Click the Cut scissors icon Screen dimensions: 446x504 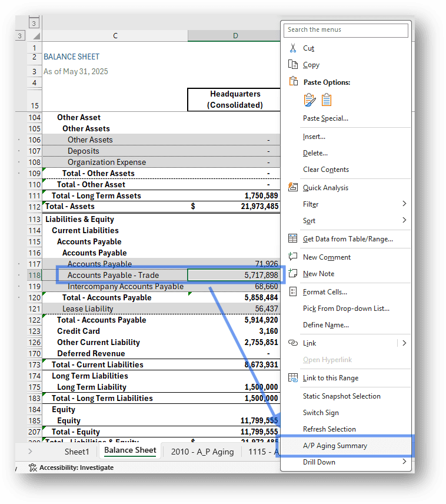tap(293, 48)
